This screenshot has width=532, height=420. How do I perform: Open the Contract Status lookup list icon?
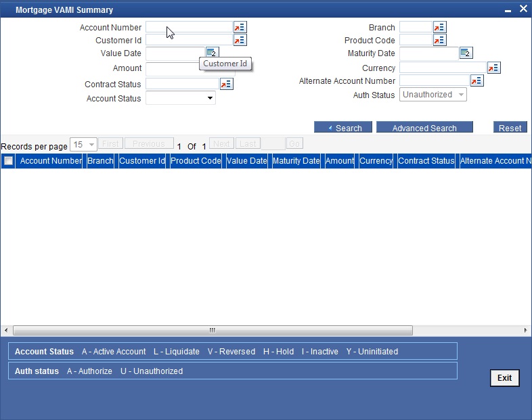tap(226, 84)
